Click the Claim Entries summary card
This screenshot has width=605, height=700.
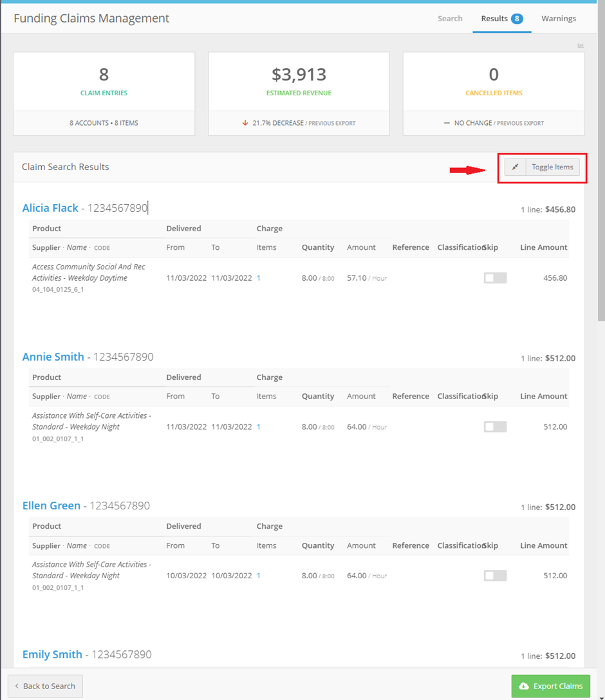pos(104,94)
